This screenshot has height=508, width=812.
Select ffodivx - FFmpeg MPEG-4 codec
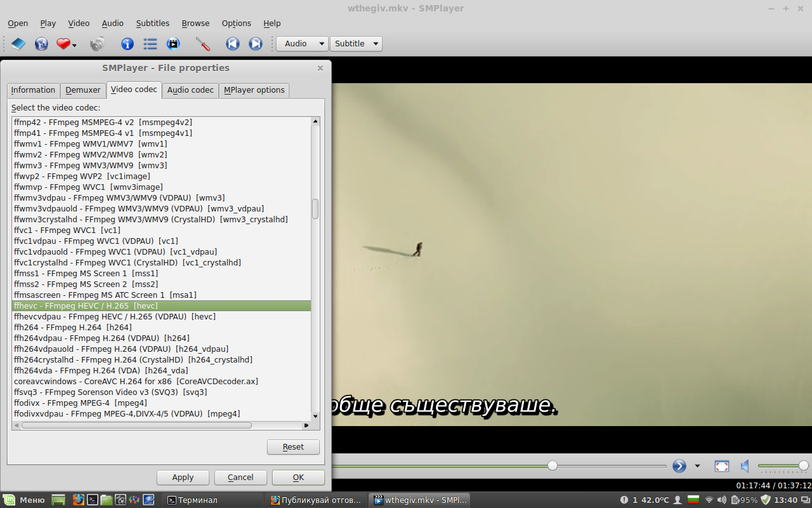coord(161,403)
